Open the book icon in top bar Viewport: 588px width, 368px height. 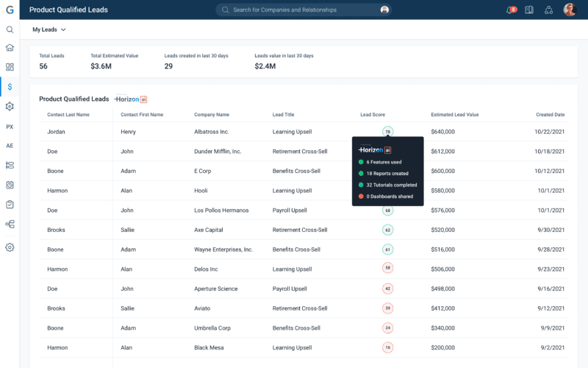(x=529, y=10)
